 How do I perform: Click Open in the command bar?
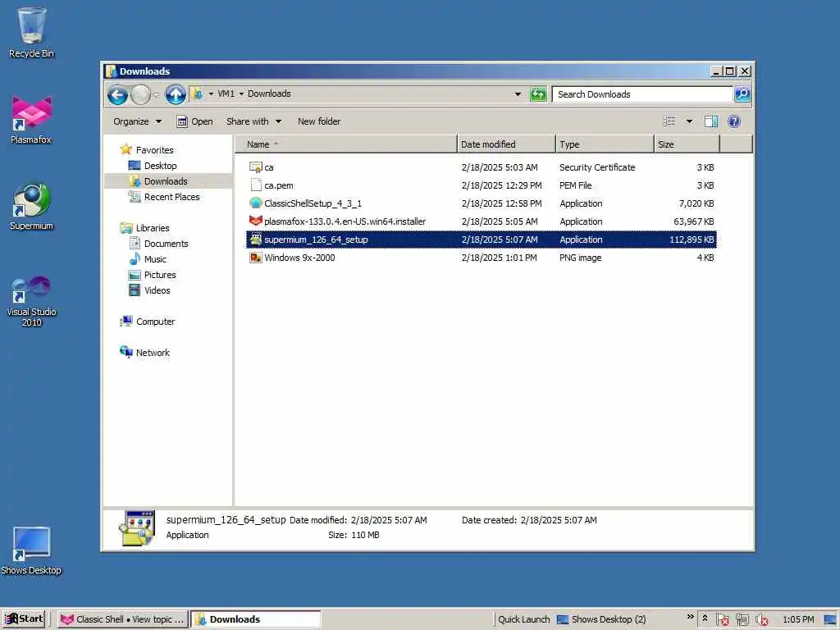194,121
